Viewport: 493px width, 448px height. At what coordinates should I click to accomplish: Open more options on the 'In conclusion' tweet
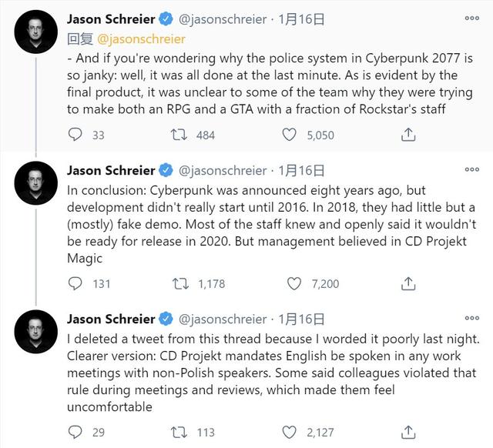coord(472,169)
